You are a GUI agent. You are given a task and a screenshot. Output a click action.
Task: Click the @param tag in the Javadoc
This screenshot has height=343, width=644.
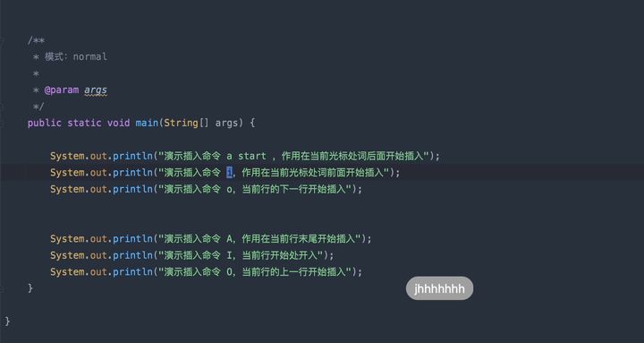pyautogui.click(x=61, y=90)
